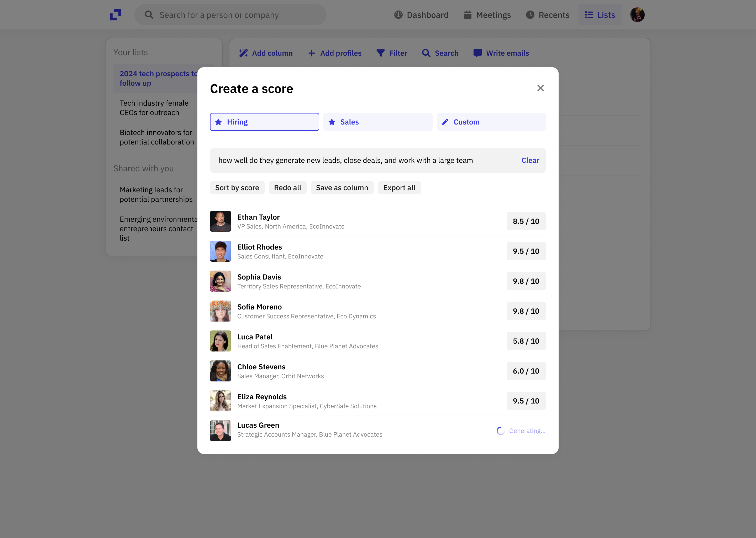
Task: Select the Hiring score type
Action: tap(264, 122)
